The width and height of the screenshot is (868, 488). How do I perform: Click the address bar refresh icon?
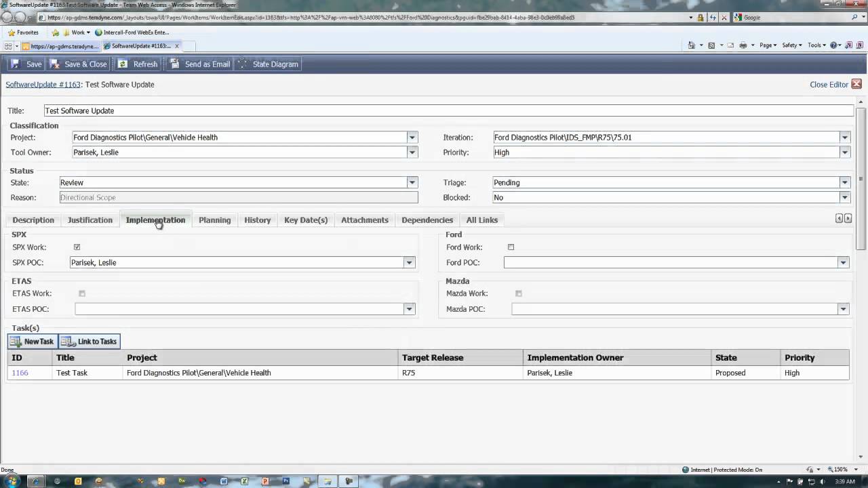click(712, 18)
